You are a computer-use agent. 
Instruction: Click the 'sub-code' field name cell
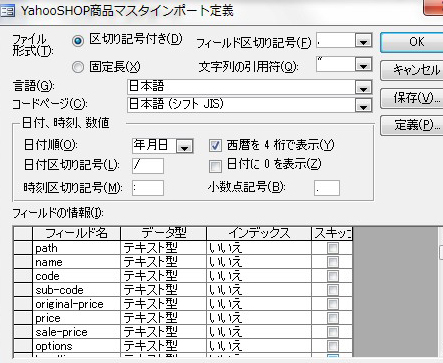[77, 290]
